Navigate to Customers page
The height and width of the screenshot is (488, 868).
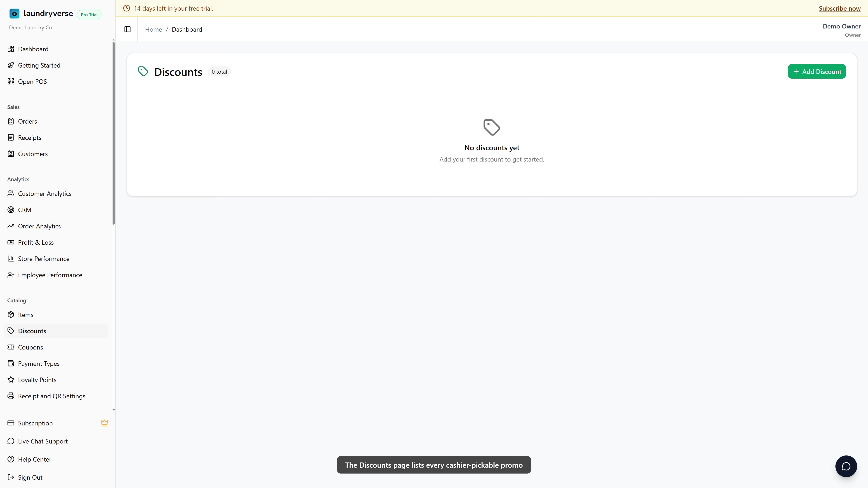click(56, 154)
